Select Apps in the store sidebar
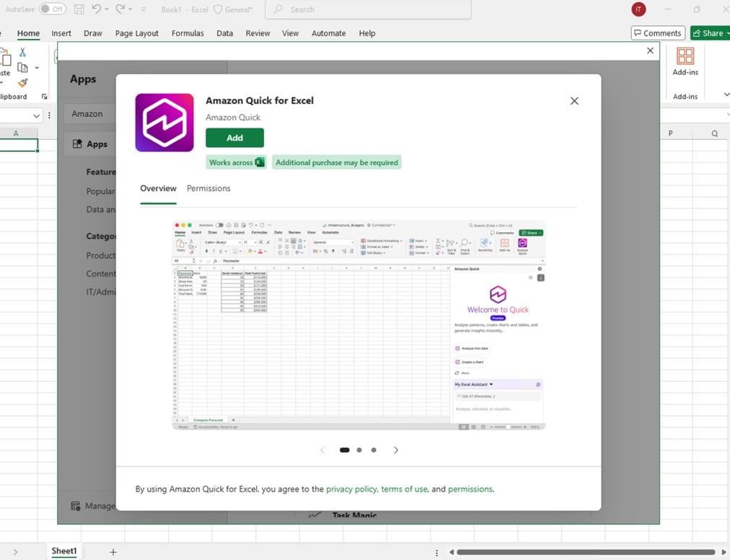 point(90,144)
